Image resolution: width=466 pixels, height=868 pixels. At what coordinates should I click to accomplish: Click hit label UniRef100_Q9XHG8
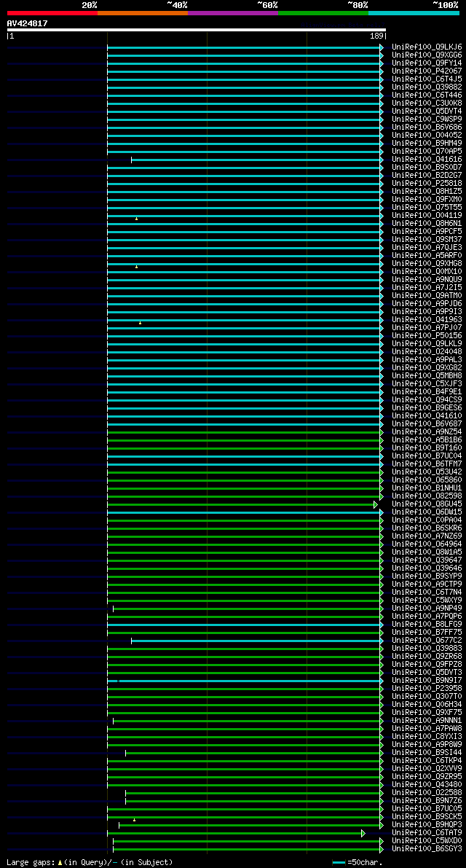click(427, 264)
